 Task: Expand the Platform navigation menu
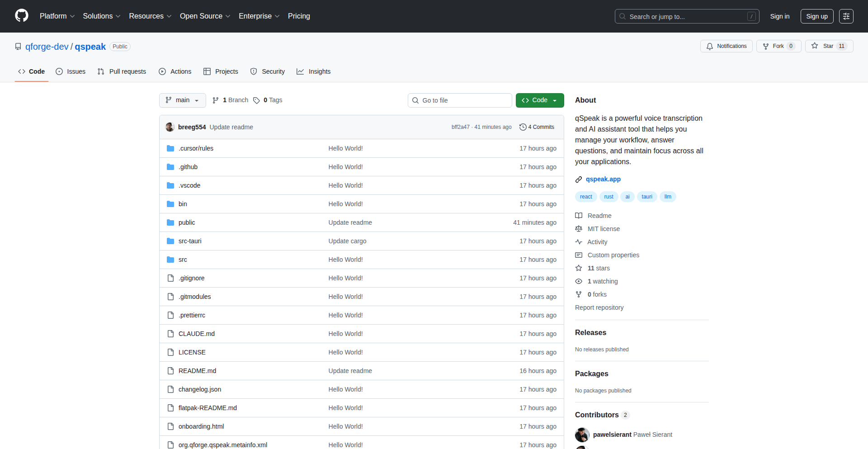click(57, 16)
